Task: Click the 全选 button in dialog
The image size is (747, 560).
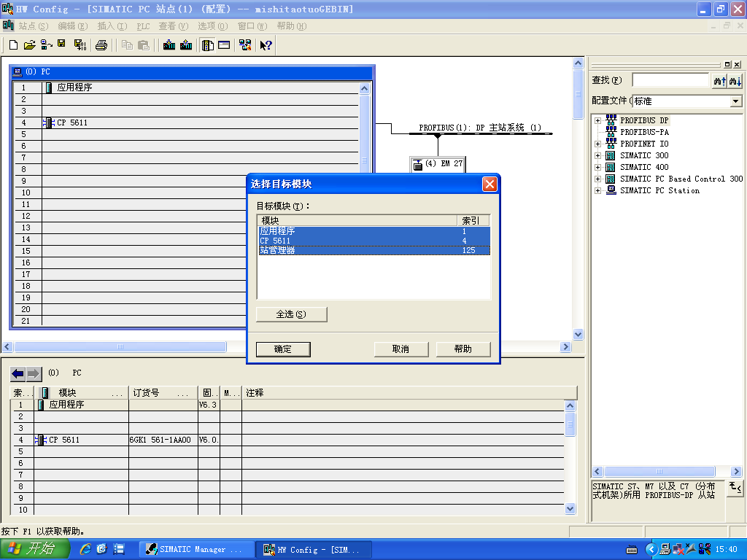Action: point(292,314)
